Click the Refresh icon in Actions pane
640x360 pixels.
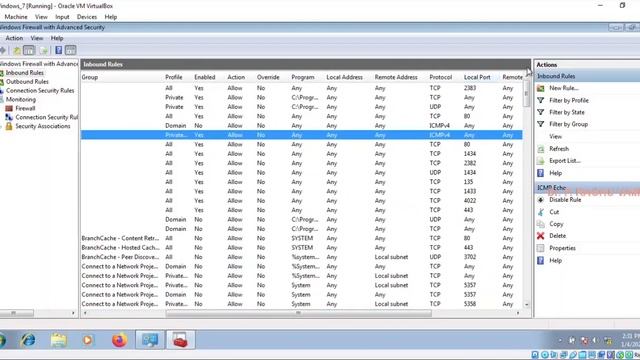click(541, 149)
